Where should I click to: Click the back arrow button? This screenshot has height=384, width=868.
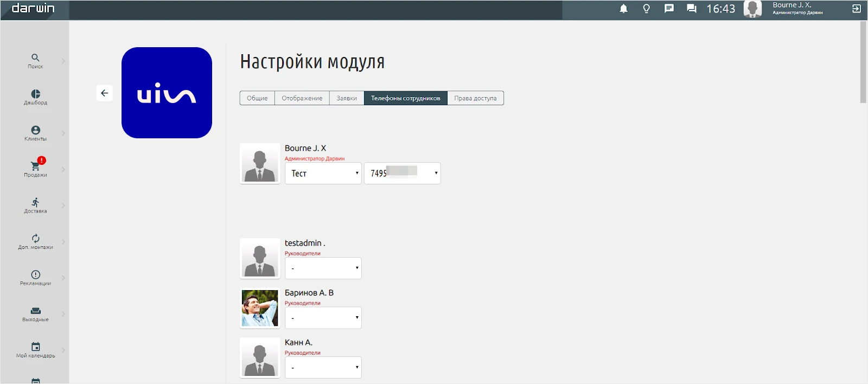coord(105,93)
